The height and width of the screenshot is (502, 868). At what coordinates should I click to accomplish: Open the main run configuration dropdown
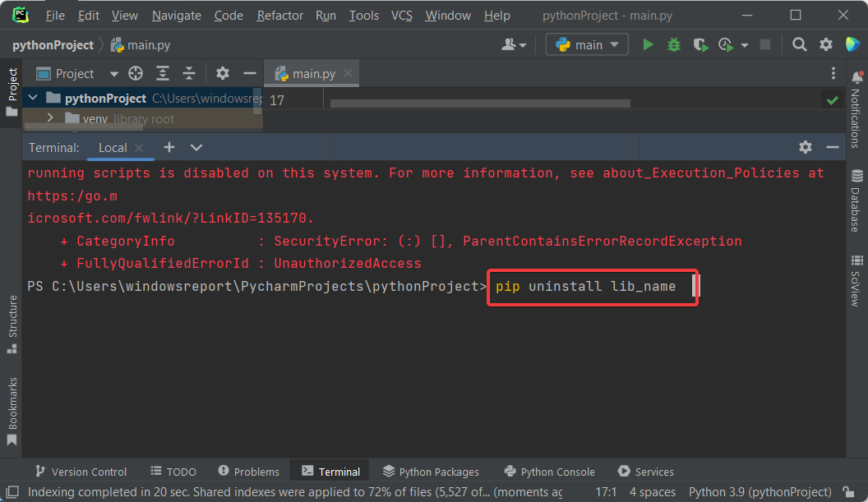click(x=587, y=45)
